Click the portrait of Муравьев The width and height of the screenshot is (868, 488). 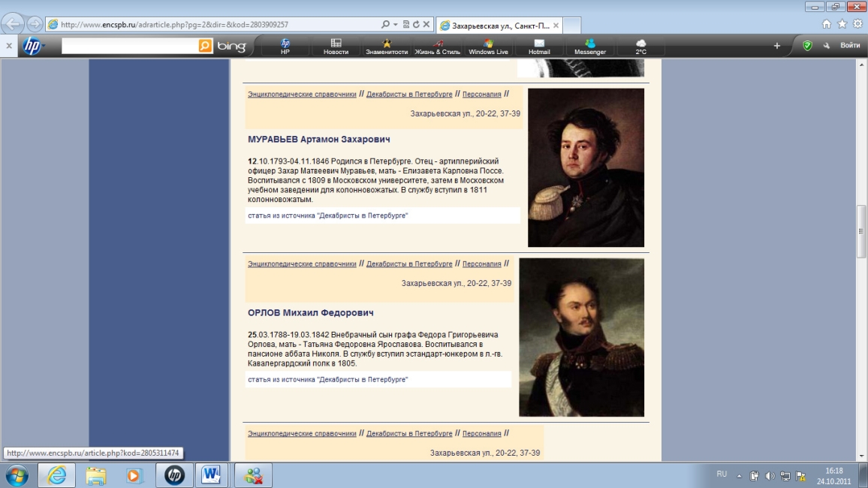[586, 167]
